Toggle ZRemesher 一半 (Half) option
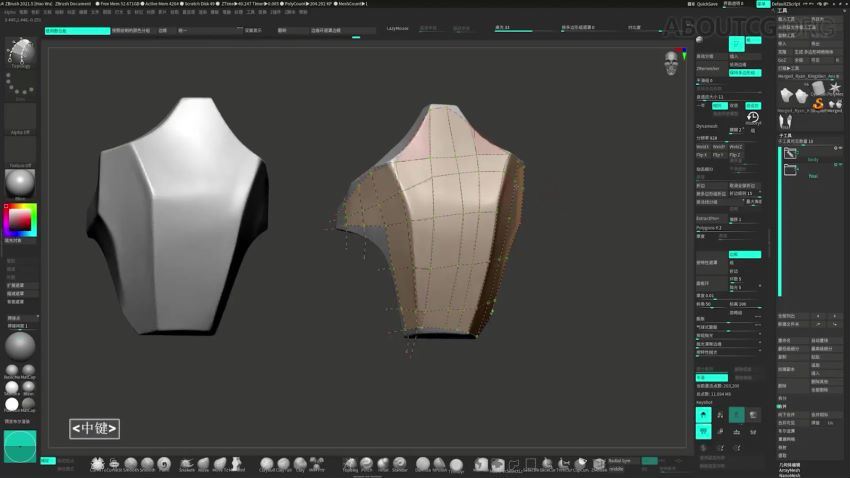The height and width of the screenshot is (478, 850). pyautogui.click(x=703, y=106)
